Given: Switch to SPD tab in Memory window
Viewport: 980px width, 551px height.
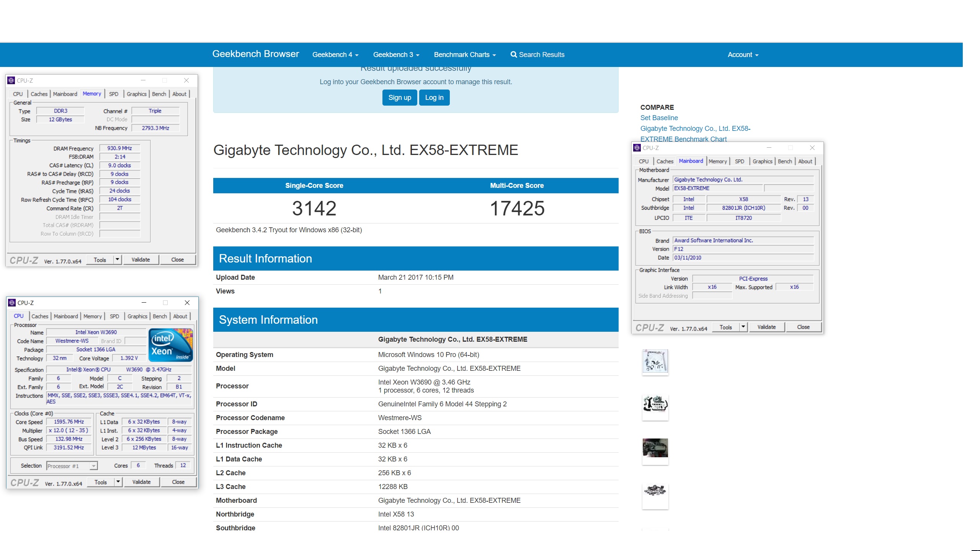Looking at the screenshot, I should tap(114, 94).
